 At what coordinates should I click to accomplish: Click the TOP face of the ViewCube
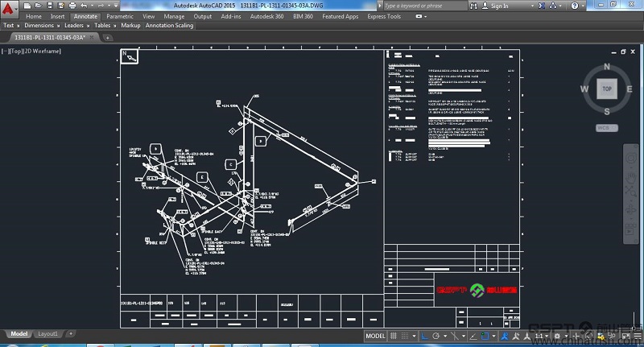coord(606,89)
